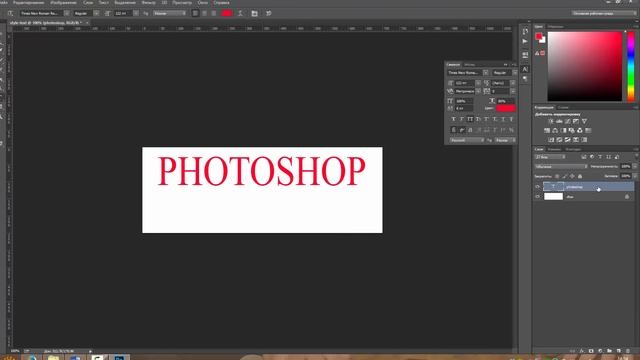Create new layer icon at Layers bottom

(x=619, y=351)
